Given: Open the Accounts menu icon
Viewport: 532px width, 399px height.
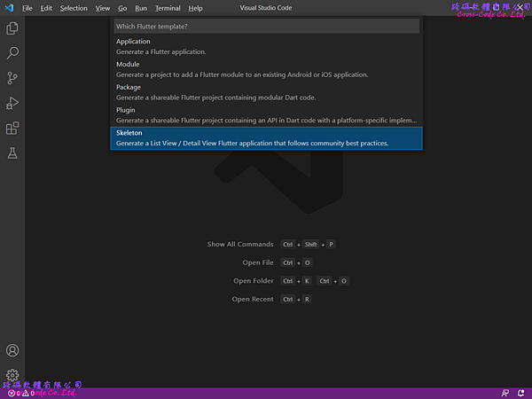Looking at the screenshot, I should click(12, 350).
